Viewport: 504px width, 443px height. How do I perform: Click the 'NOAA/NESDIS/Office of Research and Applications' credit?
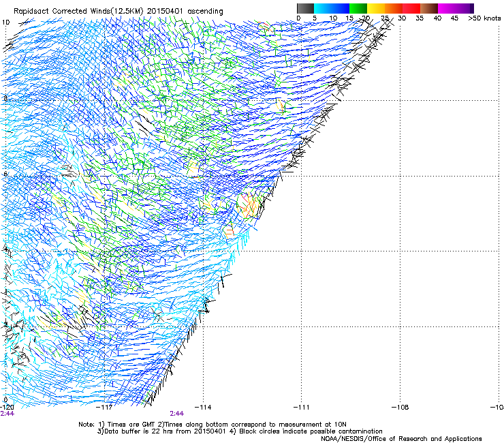coord(401,439)
